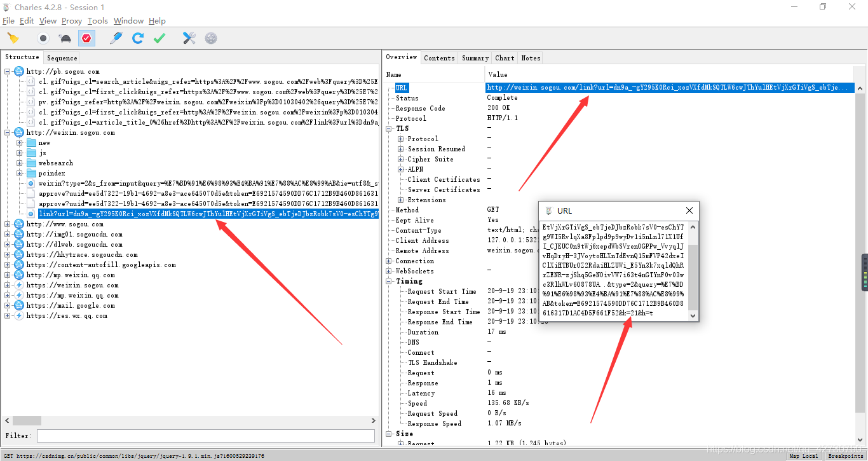Viewport: 868px width, 461px height.
Task: Open the Edit menu
Action: (27, 21)
